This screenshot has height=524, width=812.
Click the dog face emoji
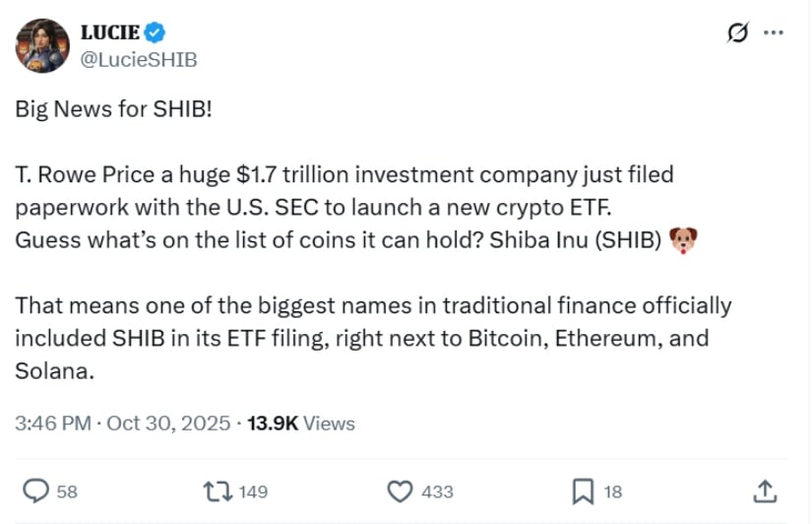[682, 239]
